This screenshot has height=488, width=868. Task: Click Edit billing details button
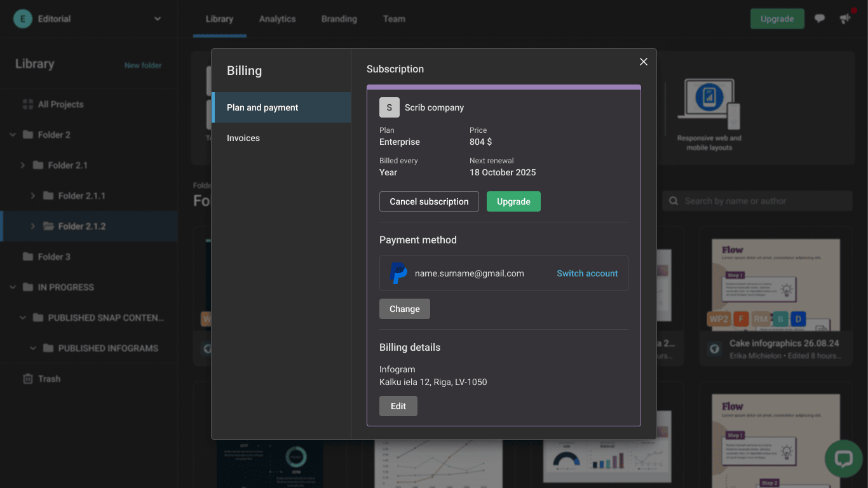coord(398,406)
